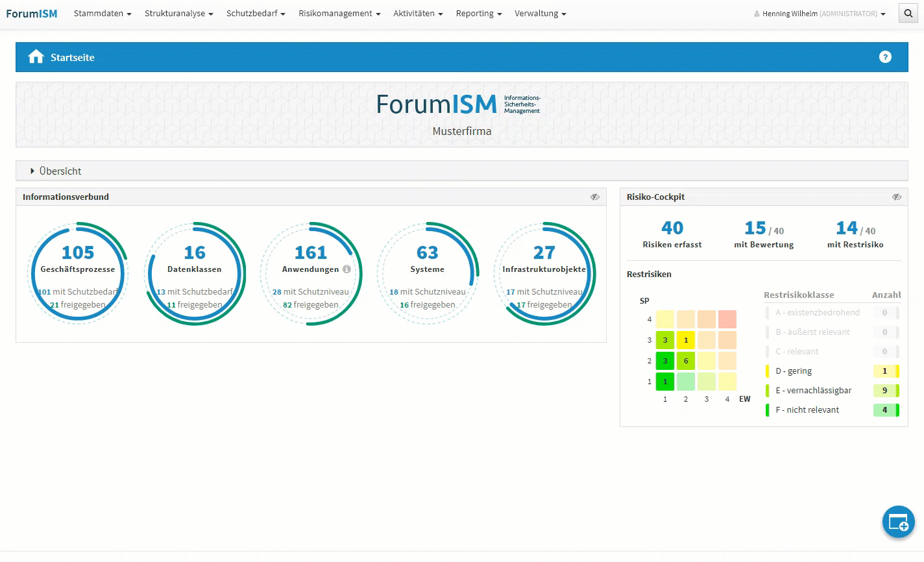Click the info icon next to Anwendungen

tap(346, 269)
